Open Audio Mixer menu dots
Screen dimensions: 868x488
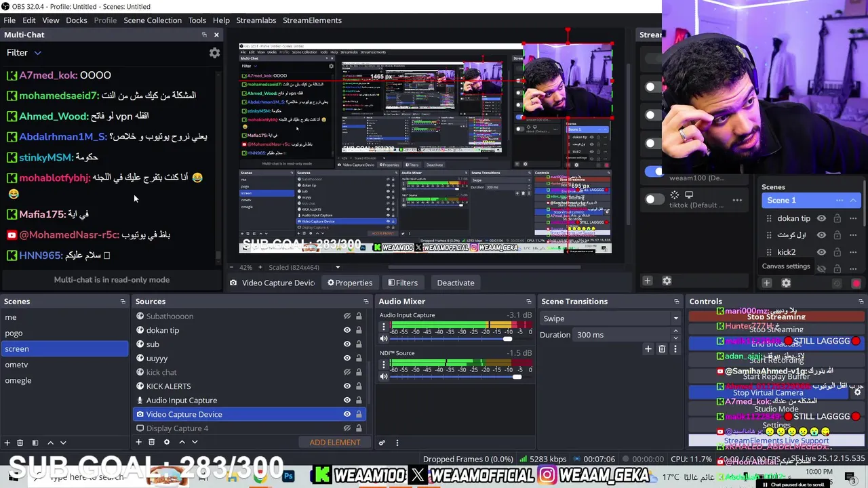(397, 443)
